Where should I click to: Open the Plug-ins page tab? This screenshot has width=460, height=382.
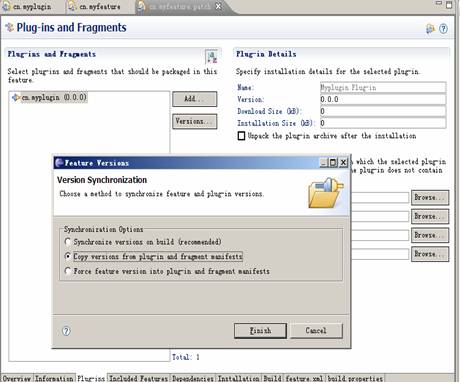91,378
